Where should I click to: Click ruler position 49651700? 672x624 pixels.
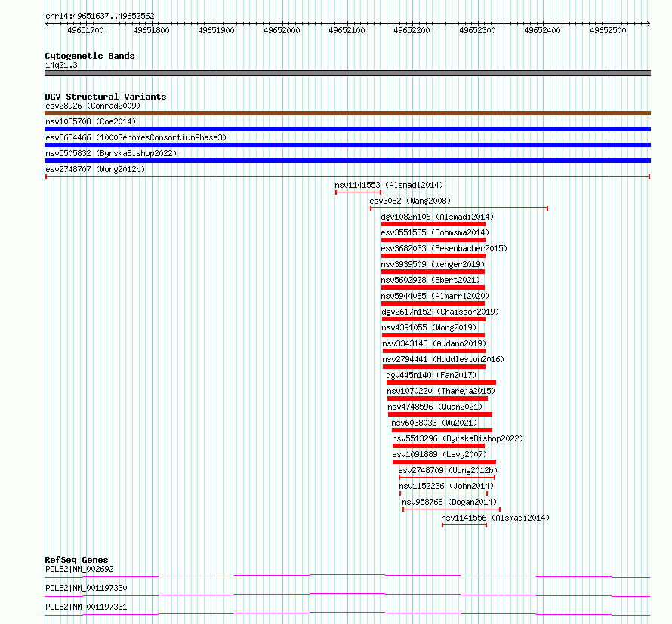point(86,30)
